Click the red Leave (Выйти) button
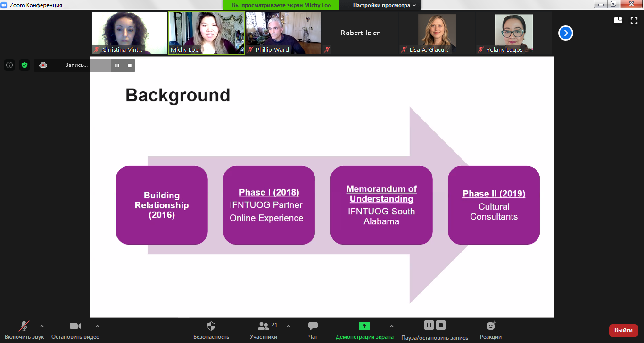644x343 pixels. tap(623, 330)
